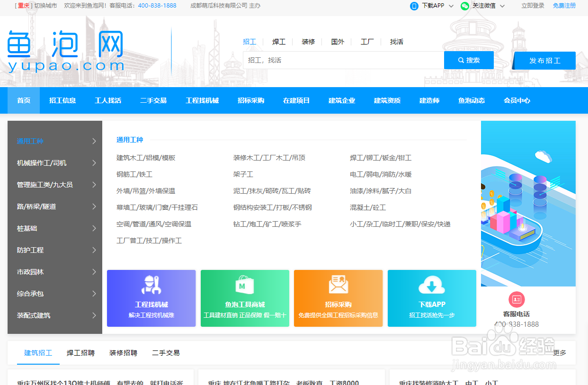This screenshot has width=588, height=385.
Task: Open 工厂普工/技工/操作工 job link
Action: [x=149, y=241]
